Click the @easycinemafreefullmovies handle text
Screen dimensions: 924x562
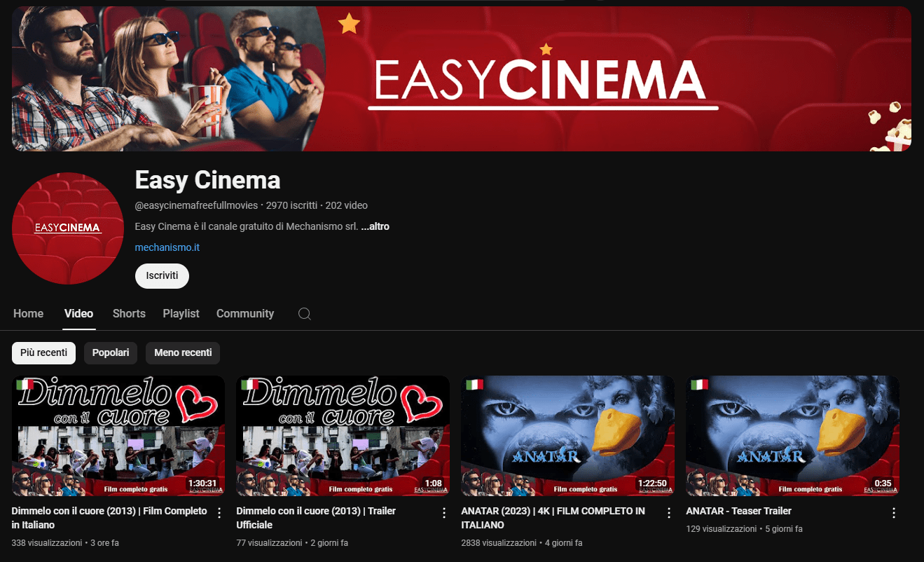point(196,205)
